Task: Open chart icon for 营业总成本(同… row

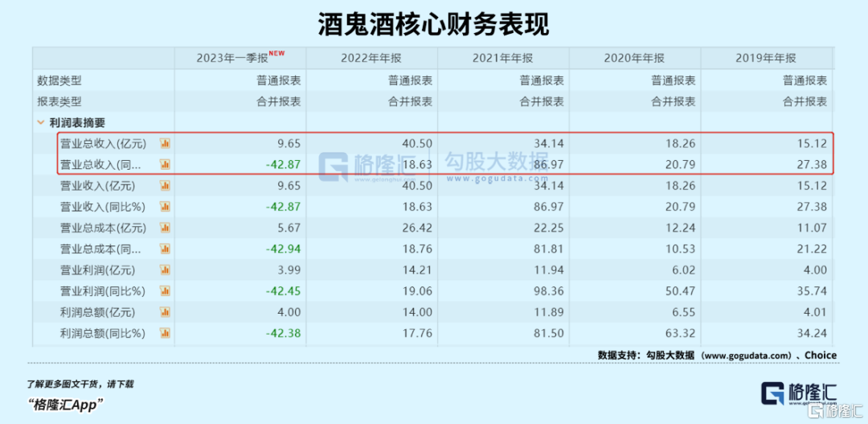Action: (165, 249)
